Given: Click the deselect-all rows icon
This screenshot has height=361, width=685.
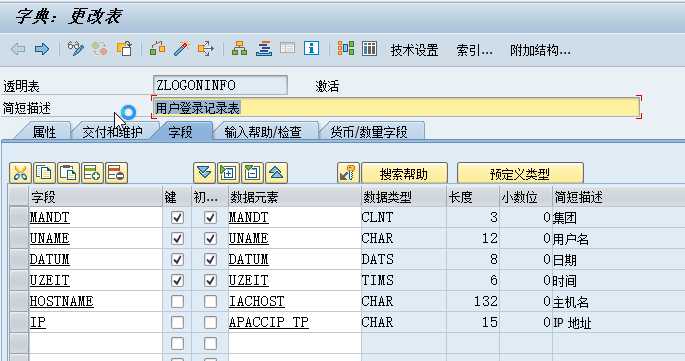Looking at the screenshot, I should (x=252, y=173).
